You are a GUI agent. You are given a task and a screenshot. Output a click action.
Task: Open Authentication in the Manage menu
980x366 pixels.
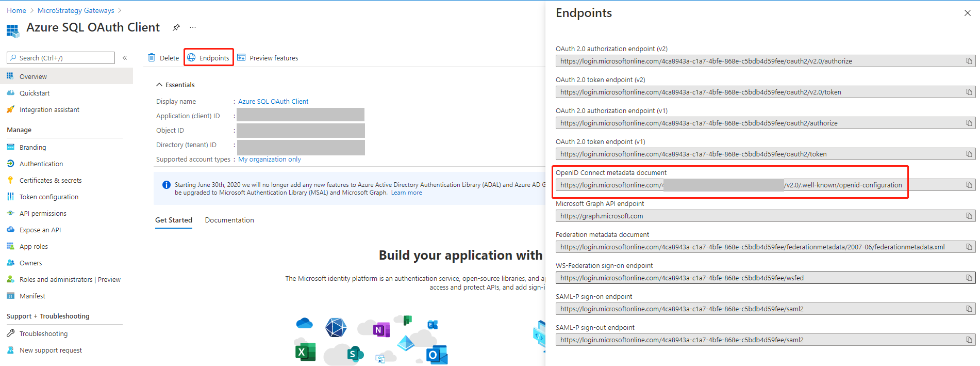(41, 164)
